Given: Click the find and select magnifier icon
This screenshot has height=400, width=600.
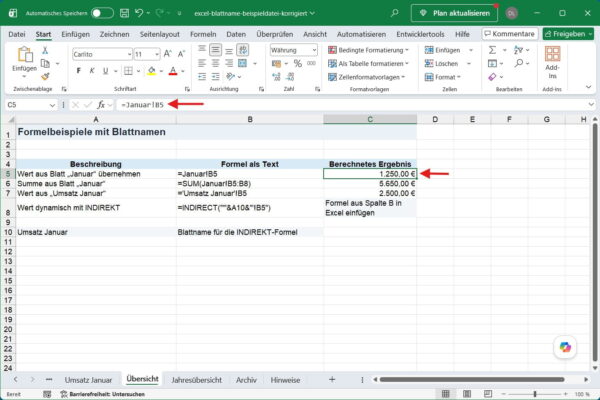Looking at the screenshot, I should click(519, 63).
